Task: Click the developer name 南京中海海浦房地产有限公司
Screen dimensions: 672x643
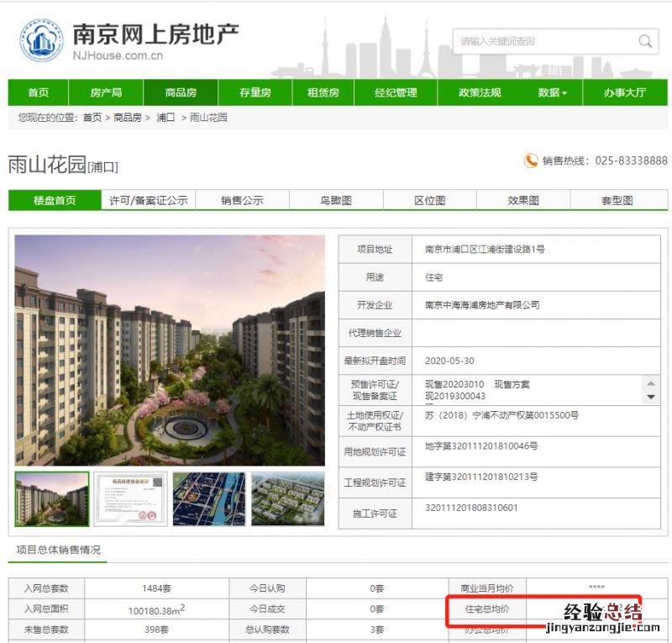Action: 482,305
